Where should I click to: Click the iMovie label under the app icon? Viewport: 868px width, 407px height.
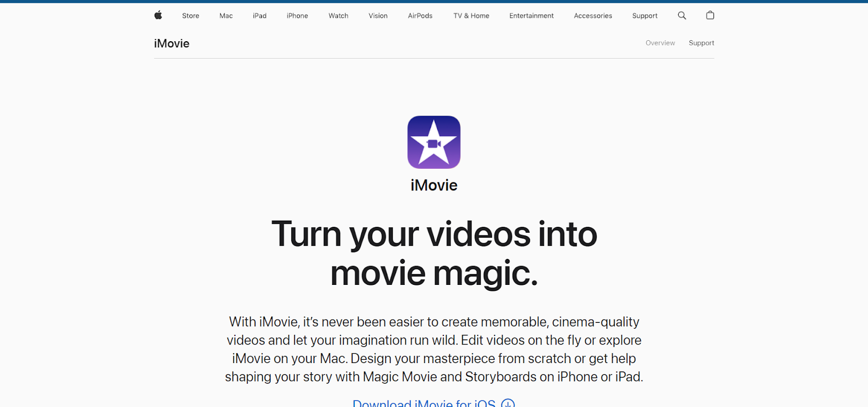(434, 185)
